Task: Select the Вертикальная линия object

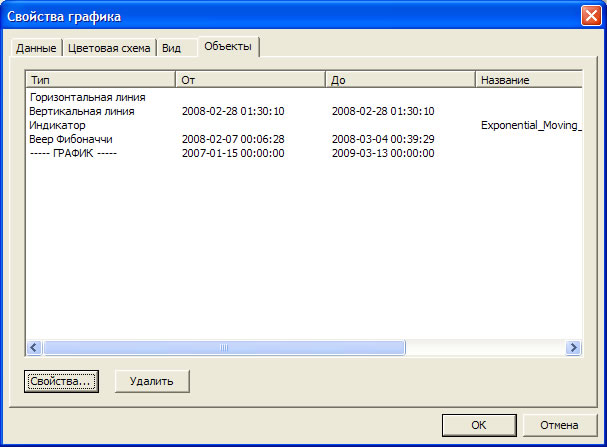Action: click(x=83, y=111)
